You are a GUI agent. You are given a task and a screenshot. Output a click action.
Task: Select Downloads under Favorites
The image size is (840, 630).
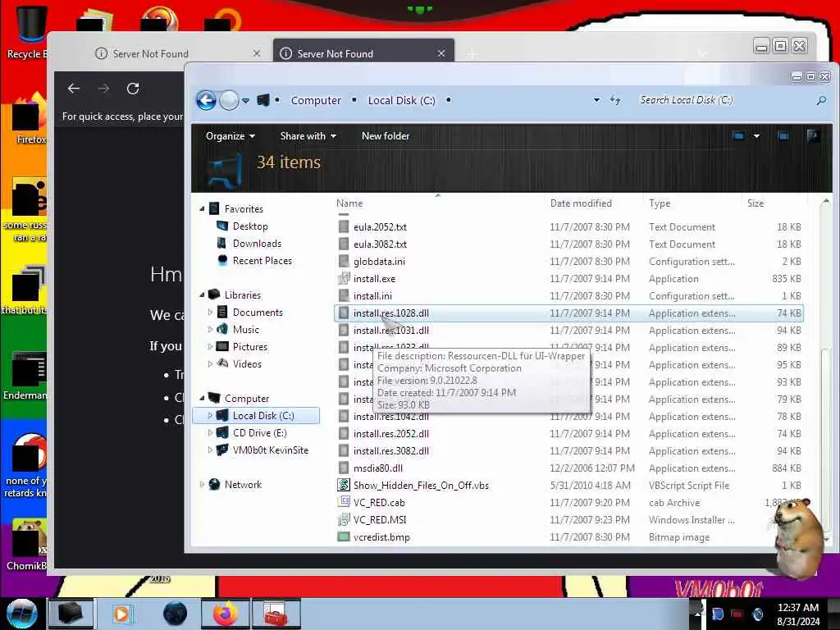point(257,243)
